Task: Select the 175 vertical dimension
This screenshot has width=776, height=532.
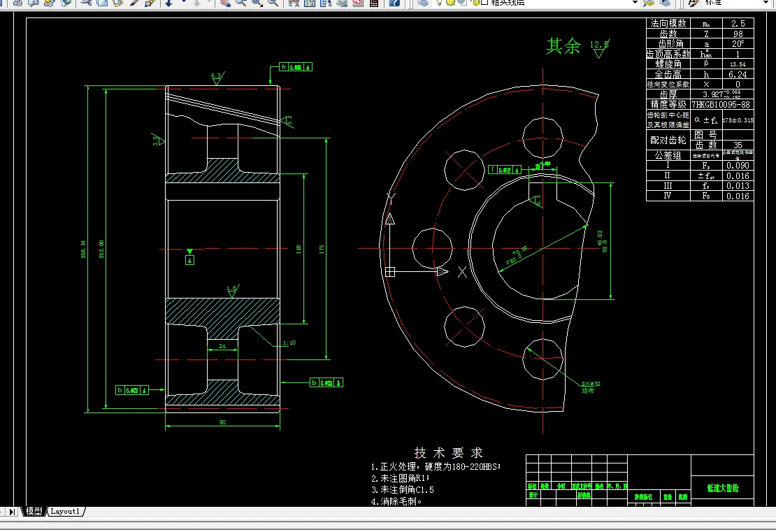Action: pos(322,249)
